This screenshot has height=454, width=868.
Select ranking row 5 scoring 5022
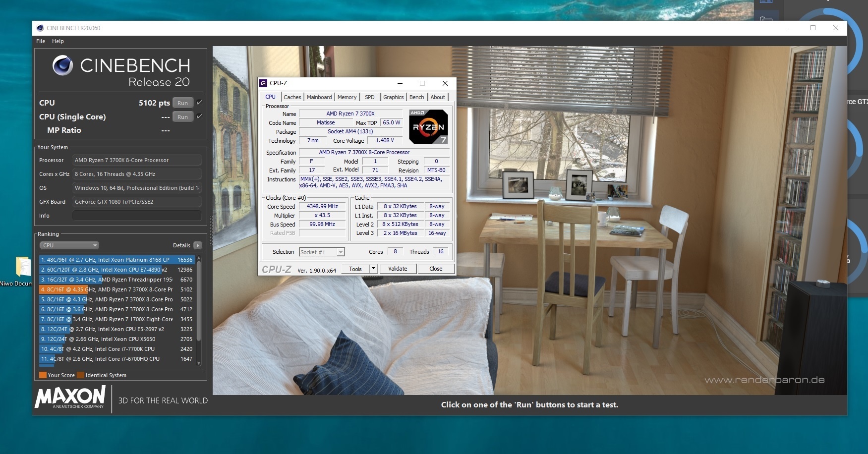click(x=117, y=299)
